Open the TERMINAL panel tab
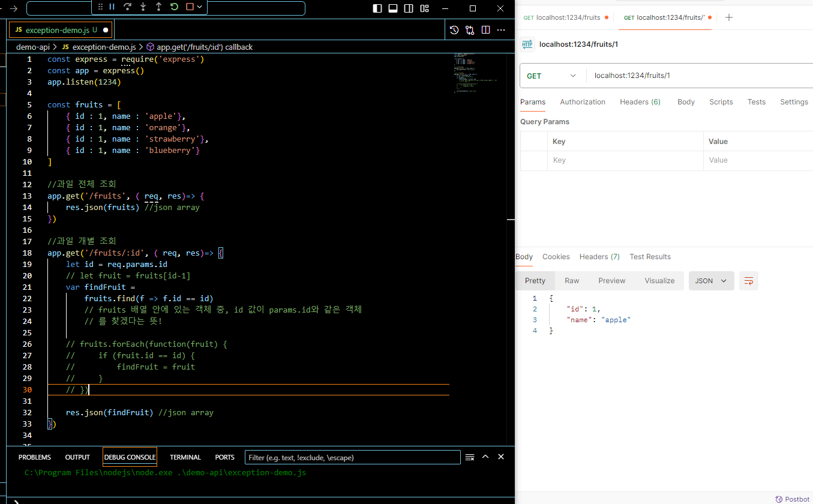 (185, 457)
